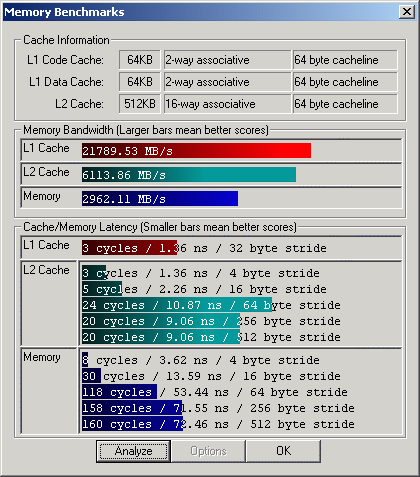Select '24 cycles / 10.87 ns / 64 byte stride'

[211, 305]
